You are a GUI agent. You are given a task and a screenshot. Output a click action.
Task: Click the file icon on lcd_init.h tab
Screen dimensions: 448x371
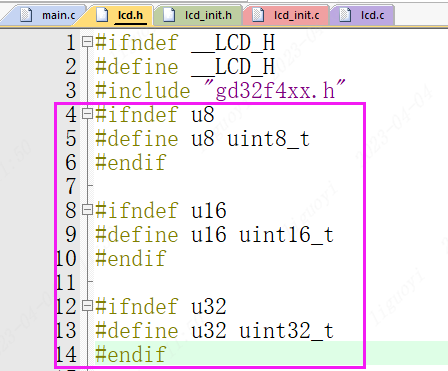[169, 15]
